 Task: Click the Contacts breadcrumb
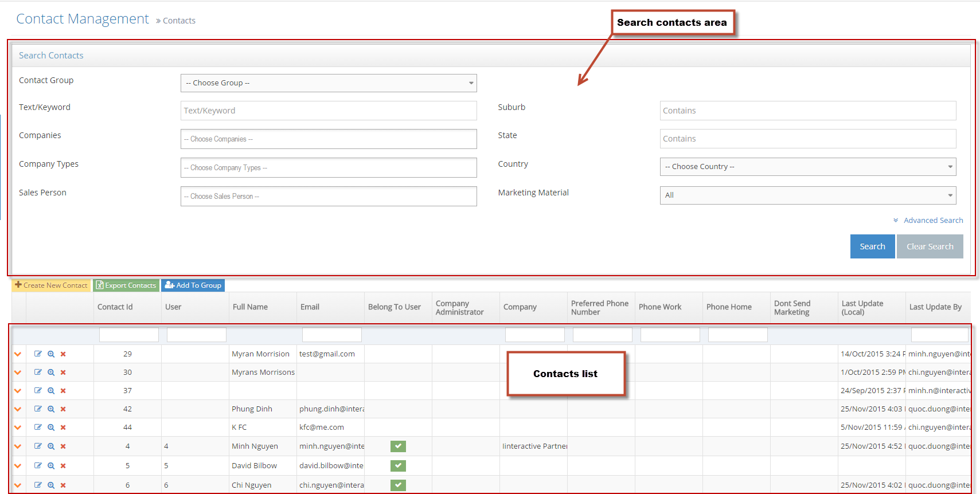coord(179,21)
